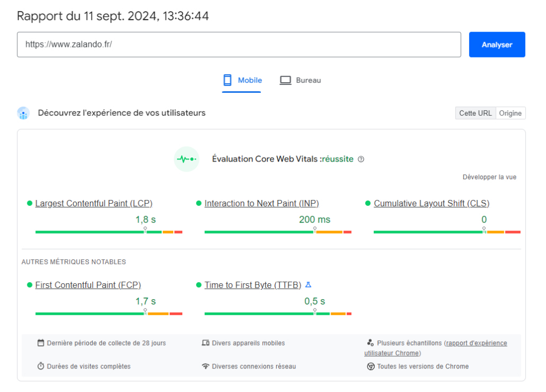Expand view with Développer la vue
This screenshot has height=392, width=546.
489,177
